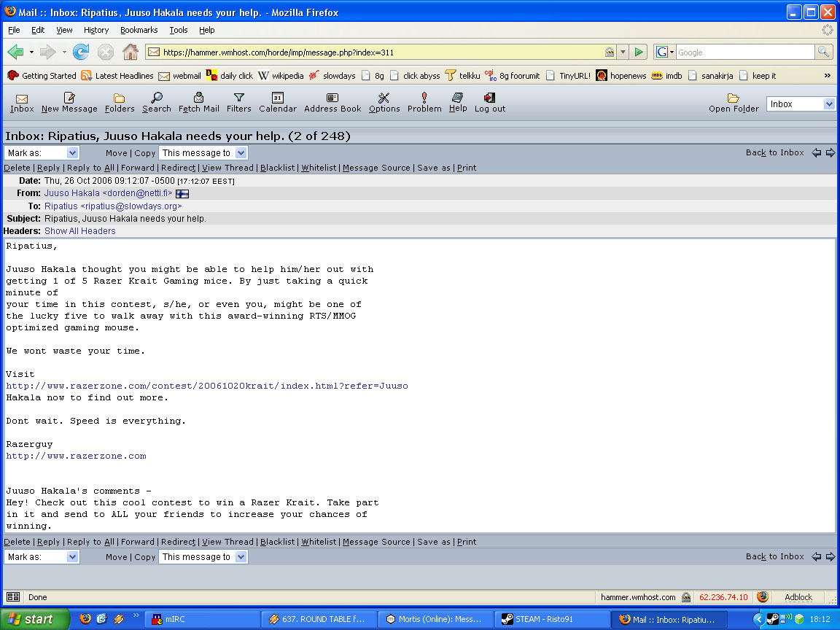Report a Problem via exclamation icon
This screenshot has height=630, width=840.
424,103
